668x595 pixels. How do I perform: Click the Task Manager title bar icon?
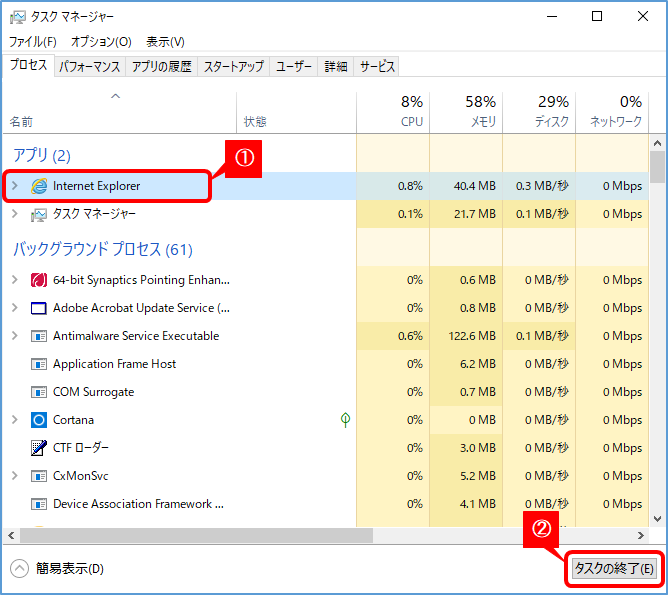(17, 17)
